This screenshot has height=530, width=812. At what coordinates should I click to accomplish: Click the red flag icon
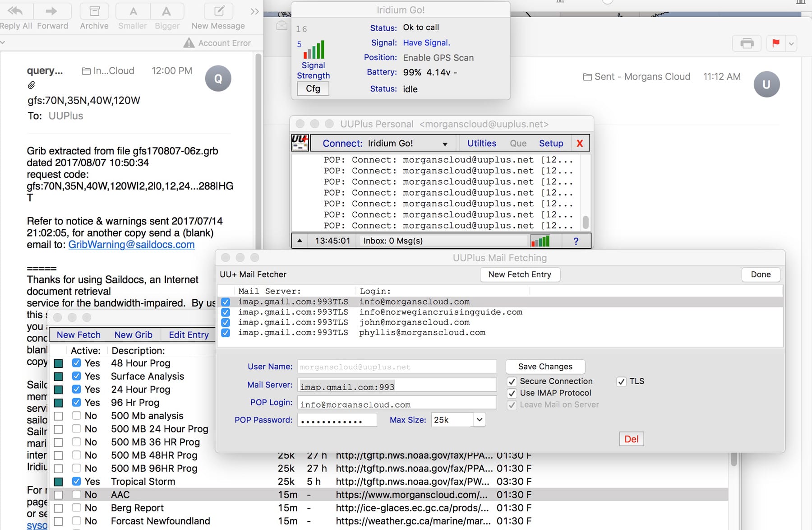coord(775,43)
